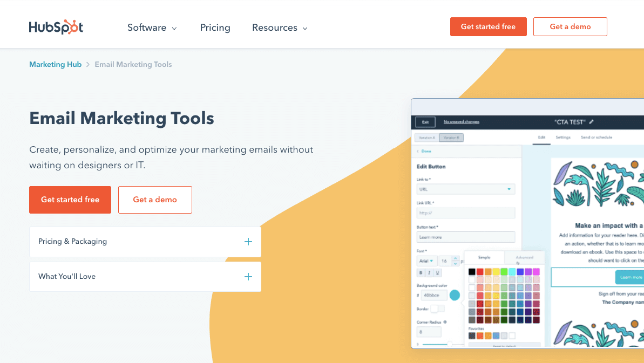Click the Make an impact heading in preview

[x=609, y=225]
